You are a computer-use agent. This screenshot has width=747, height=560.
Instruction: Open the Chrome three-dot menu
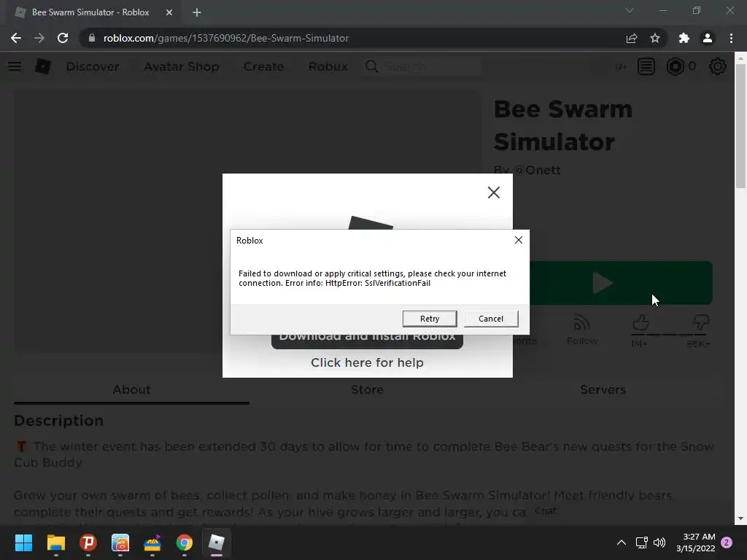point(731,38)
